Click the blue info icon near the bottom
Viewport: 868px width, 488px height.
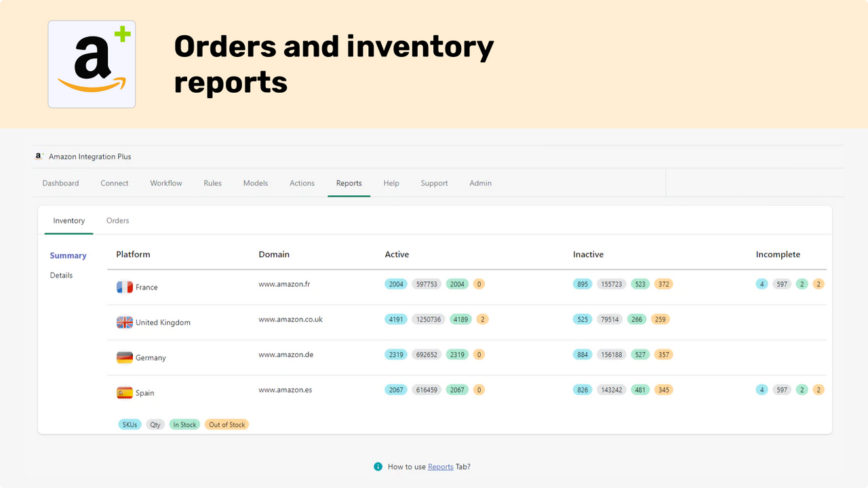(378, 466)
